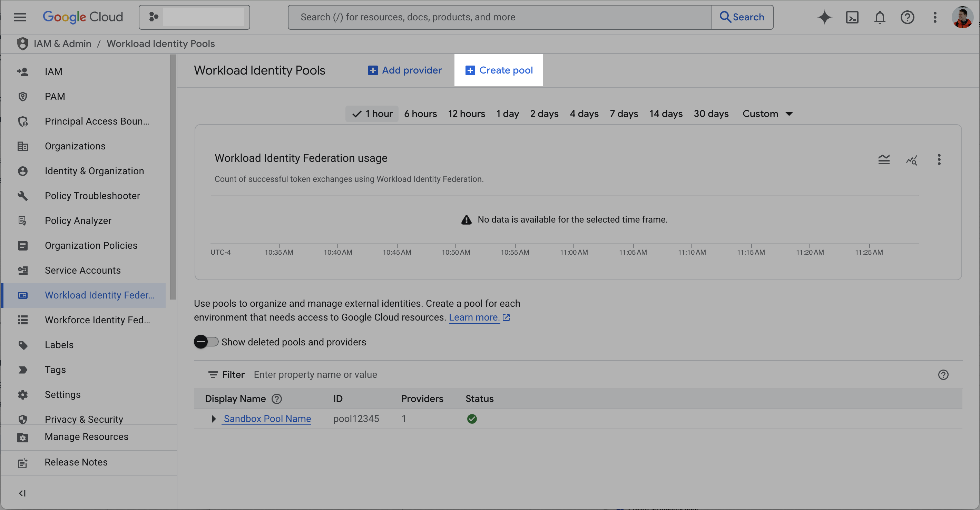The height and width of the screenshot is (510, 980).
Task: Click the pool12345 ID cell
Action: click(356, 419)
